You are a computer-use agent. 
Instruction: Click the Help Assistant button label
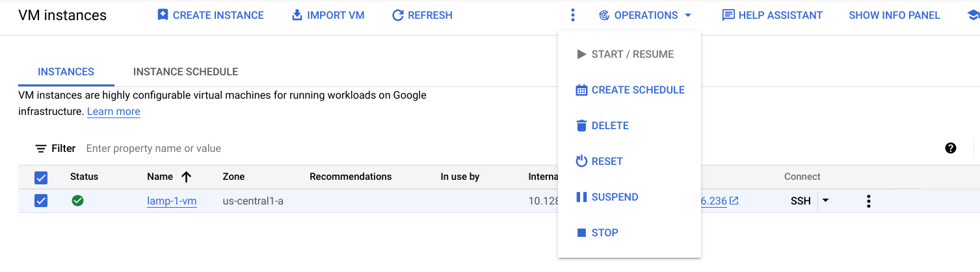click(x=780, y=15)
